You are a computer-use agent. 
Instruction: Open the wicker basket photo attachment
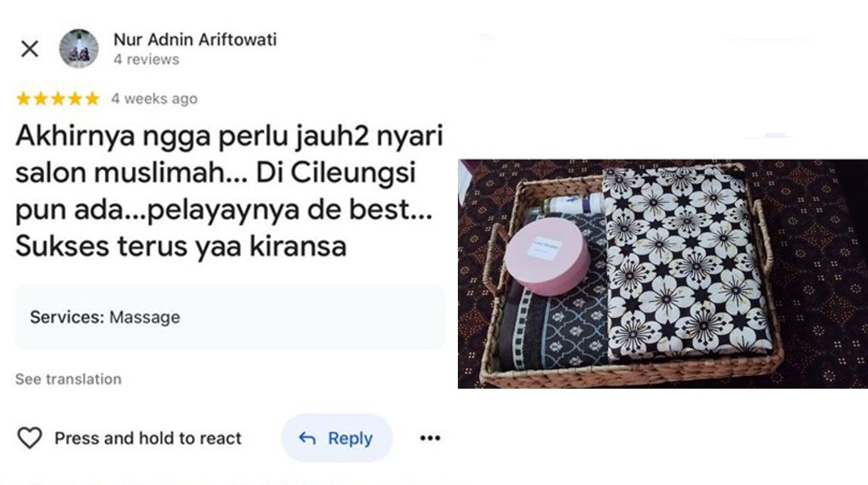663,274
